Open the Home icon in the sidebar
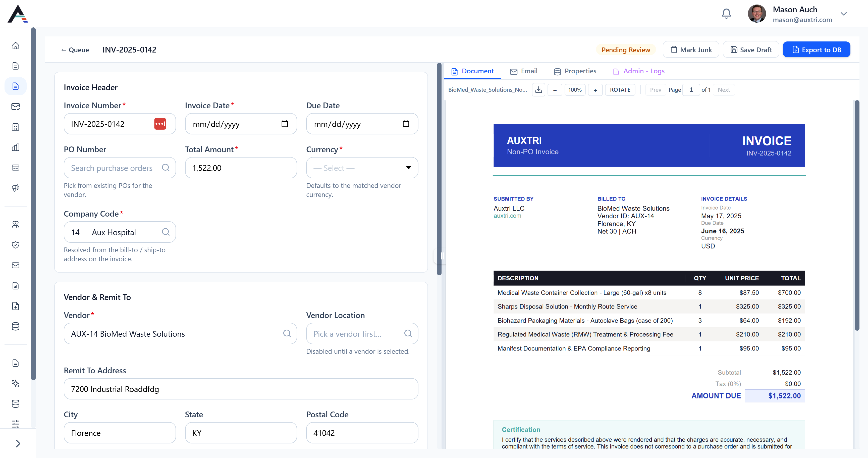 tap(16, 45)
